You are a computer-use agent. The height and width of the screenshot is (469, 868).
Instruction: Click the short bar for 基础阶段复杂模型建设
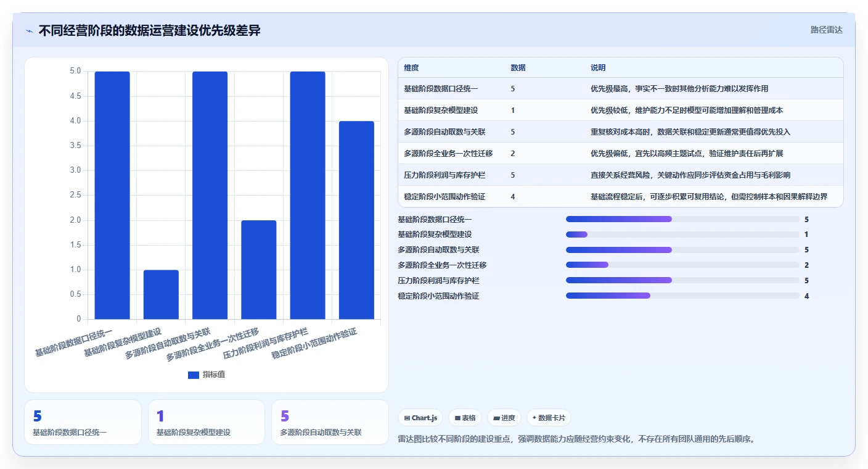[x=161, y=294]
